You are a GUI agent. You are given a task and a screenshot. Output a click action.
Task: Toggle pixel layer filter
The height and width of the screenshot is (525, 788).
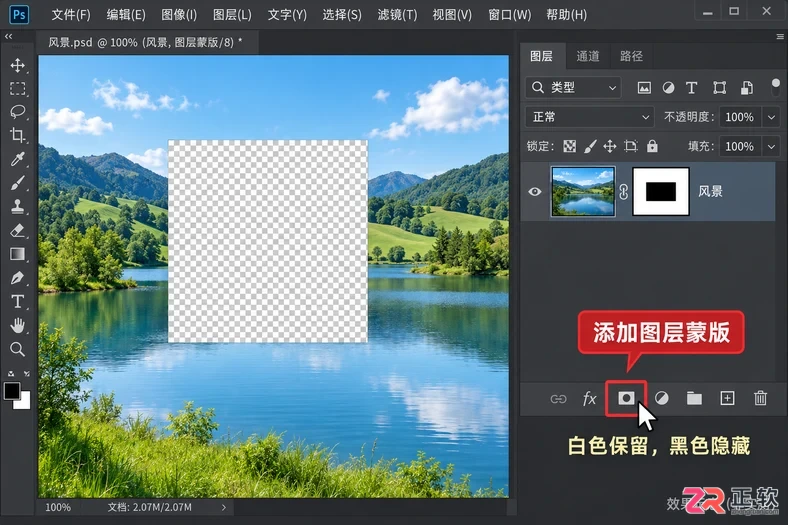pos(644,88)
